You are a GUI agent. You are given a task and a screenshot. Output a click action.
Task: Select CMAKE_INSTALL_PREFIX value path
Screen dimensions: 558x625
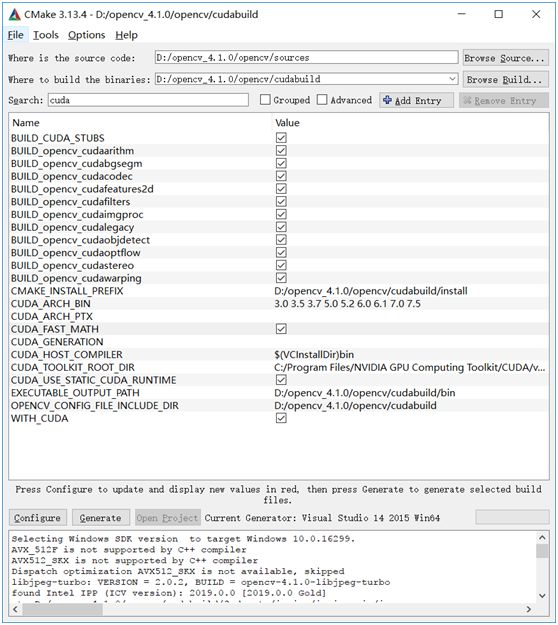pos(371,291)
